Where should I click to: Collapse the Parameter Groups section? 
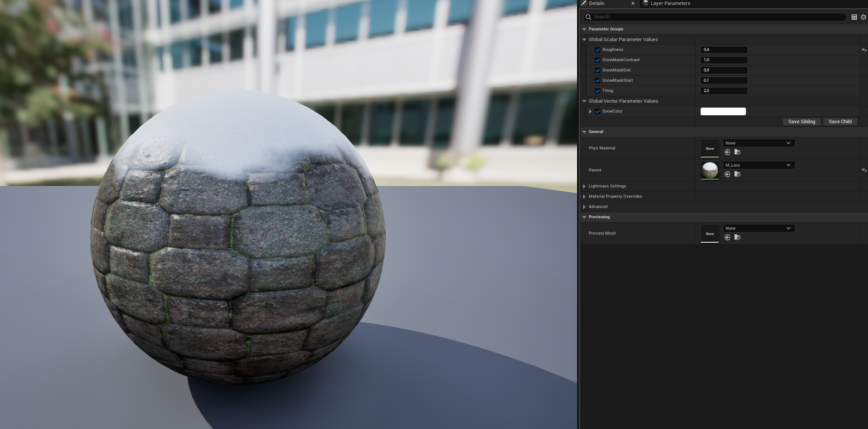tap(584, 29)
